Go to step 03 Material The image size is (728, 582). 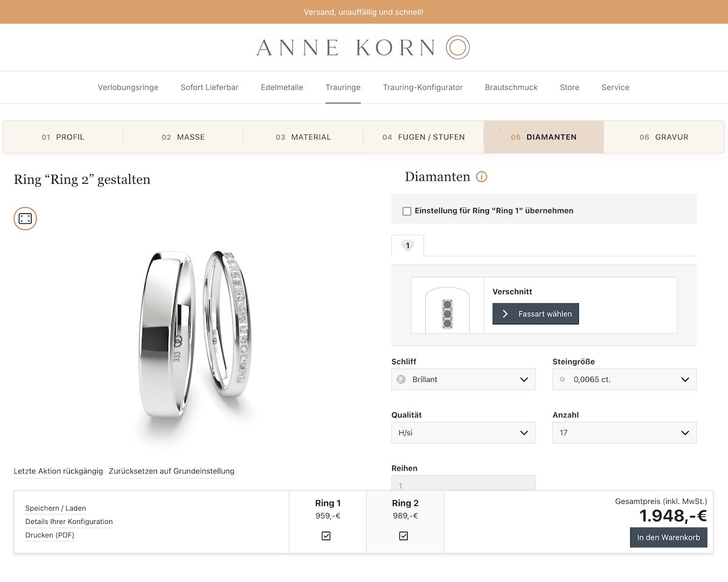pos(303,137)
